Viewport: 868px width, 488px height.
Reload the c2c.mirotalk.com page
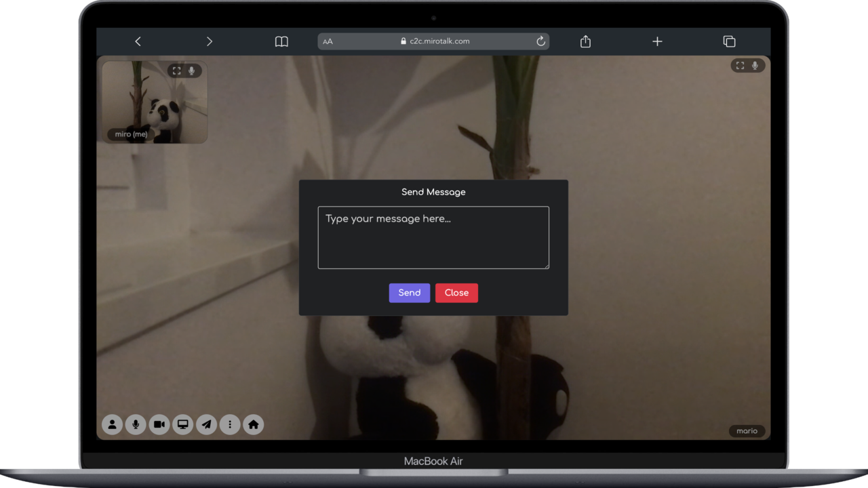[x=540, y=41]
